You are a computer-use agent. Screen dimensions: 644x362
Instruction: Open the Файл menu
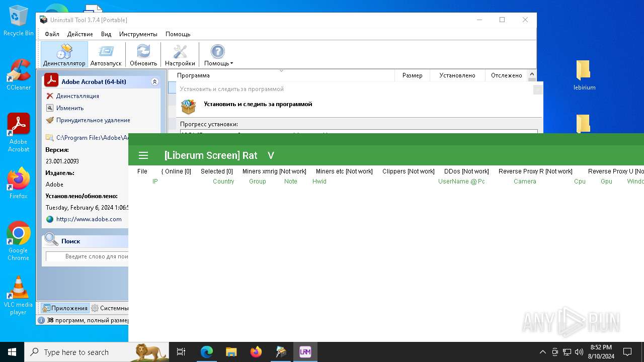(x=52, y=34)
